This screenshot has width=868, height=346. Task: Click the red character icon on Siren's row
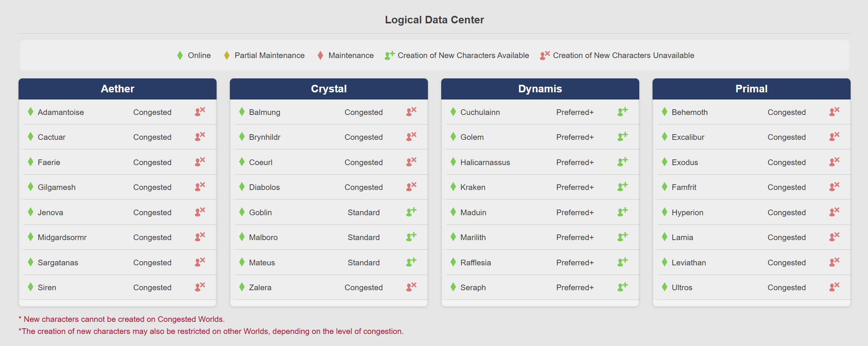(200, 286)
